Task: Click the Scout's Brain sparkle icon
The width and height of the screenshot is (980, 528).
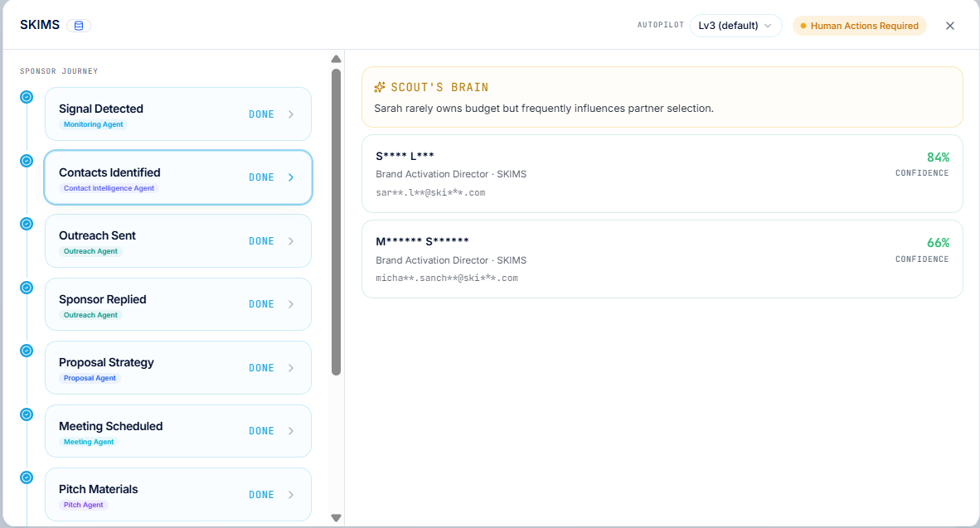Action: [380, 87]
